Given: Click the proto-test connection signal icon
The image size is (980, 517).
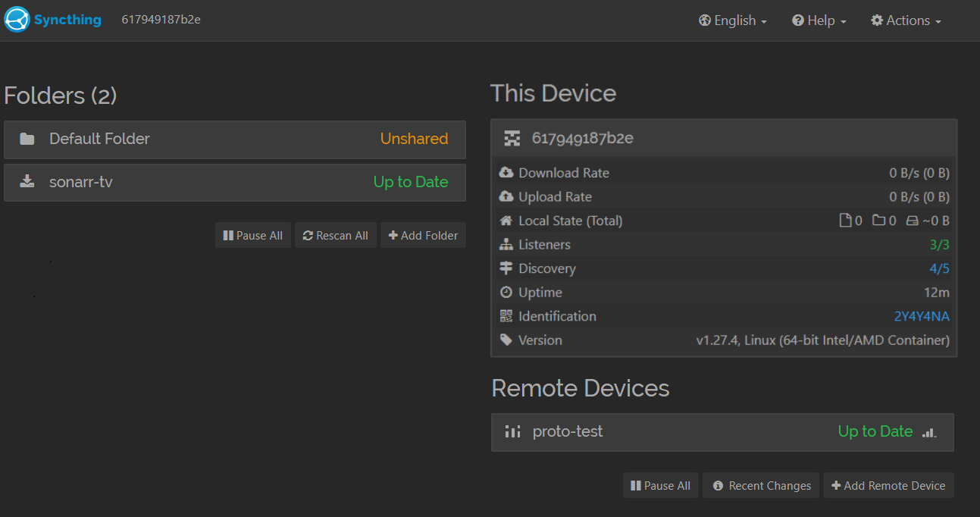Looking at the screenshot, I should click(x=929, y=432).
